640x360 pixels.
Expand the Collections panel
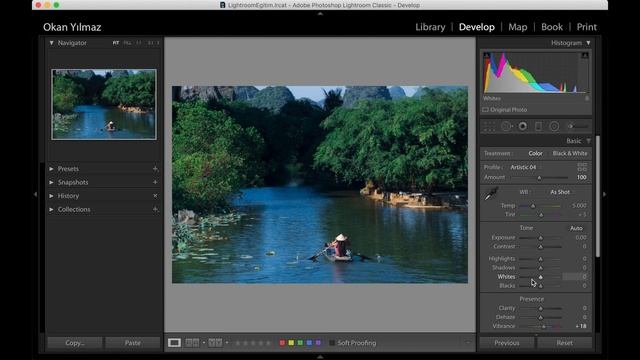51,209
